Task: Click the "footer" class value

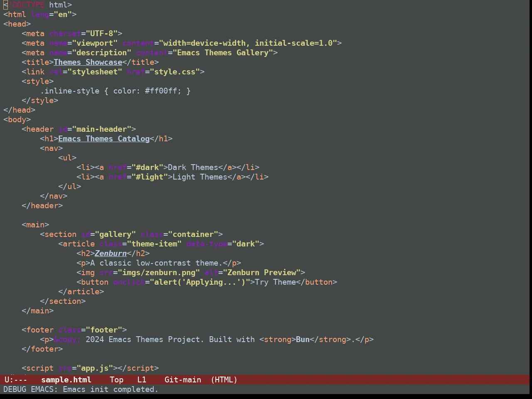Action: pos(104,330)
